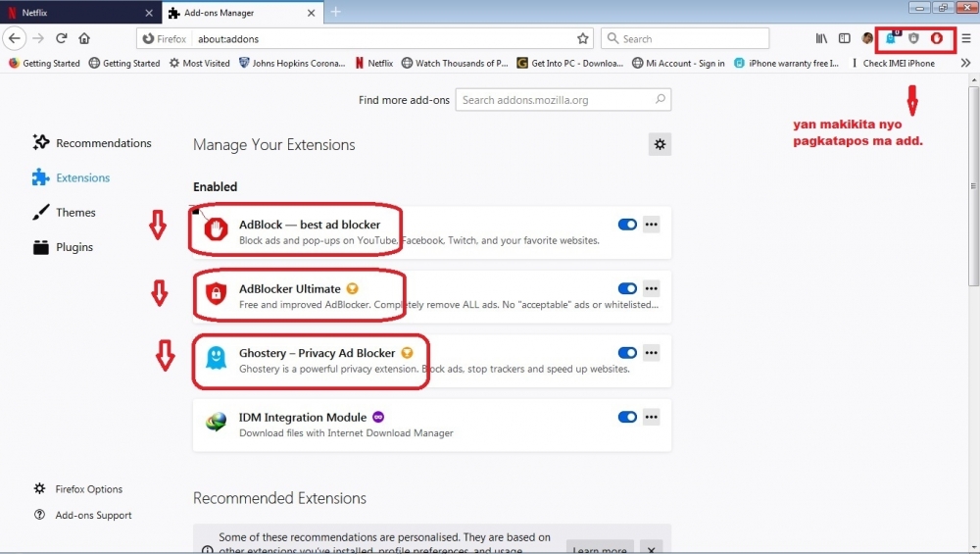Open the Johns Hopkins Corona bookmark
Image resolution: width=980 pixels, height=554 pixels.
pyautogui.click(x=292, y=63)
